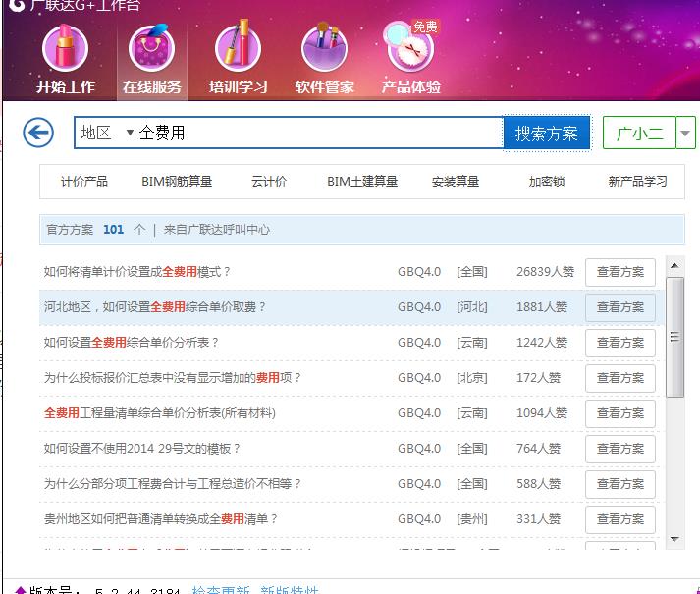View solution for 全费用工程量清单综合单价分析表
This screenshot has width=700, height=594.
tap(620, 413)
